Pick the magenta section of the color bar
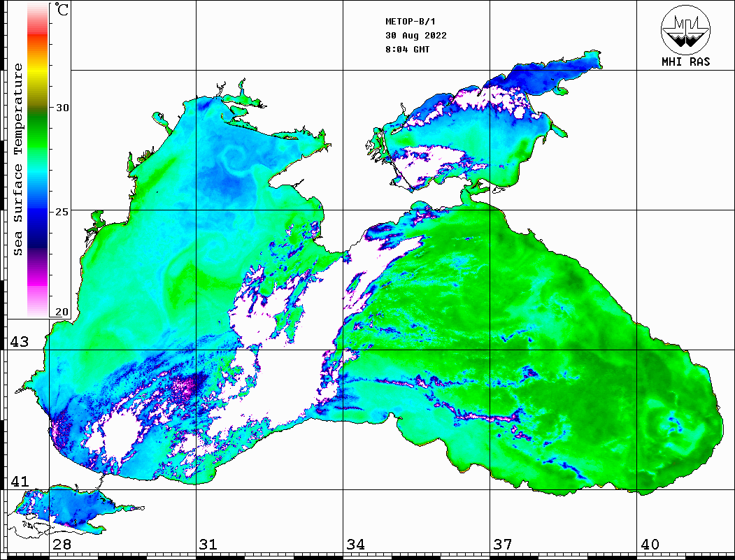735x560 pixels. pyautogui.click(x=38, y=280)
